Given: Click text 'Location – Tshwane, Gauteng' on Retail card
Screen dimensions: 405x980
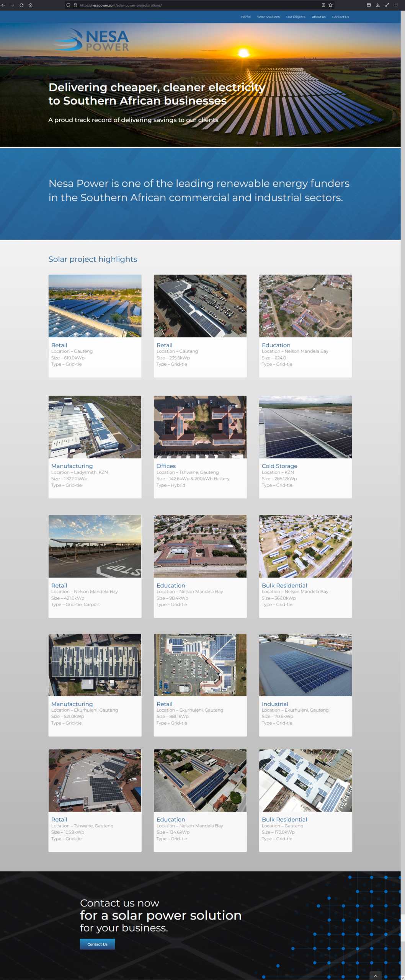Looking at the screenshot, I should 82,826.
